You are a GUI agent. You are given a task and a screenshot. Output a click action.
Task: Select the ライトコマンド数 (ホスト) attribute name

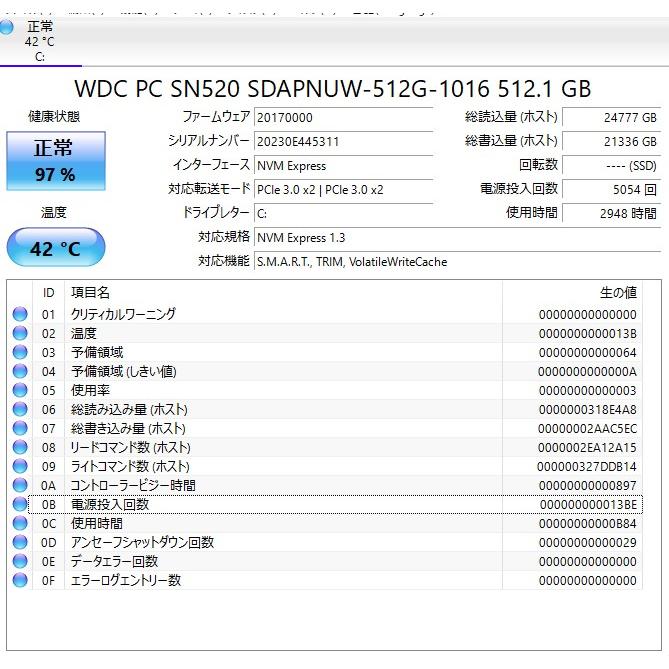pyautogui.click(x=130, y=466)
